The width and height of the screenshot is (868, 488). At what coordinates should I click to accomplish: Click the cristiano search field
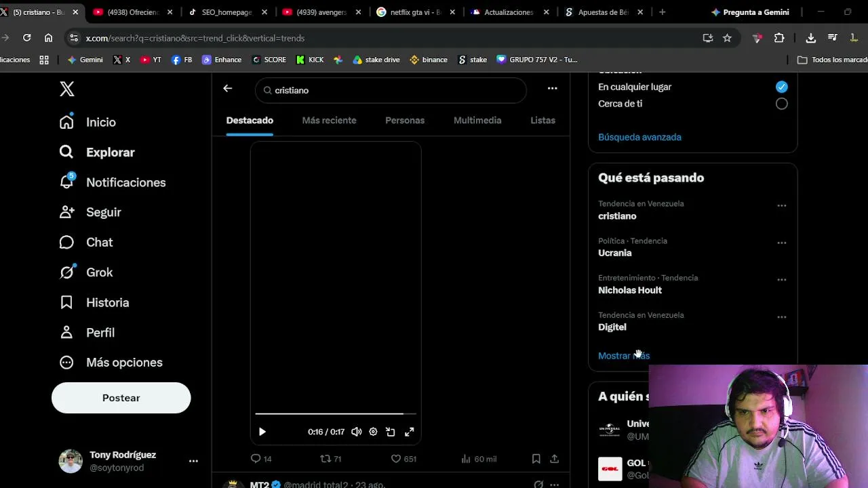pyautogui.click(x=391, y=90)
